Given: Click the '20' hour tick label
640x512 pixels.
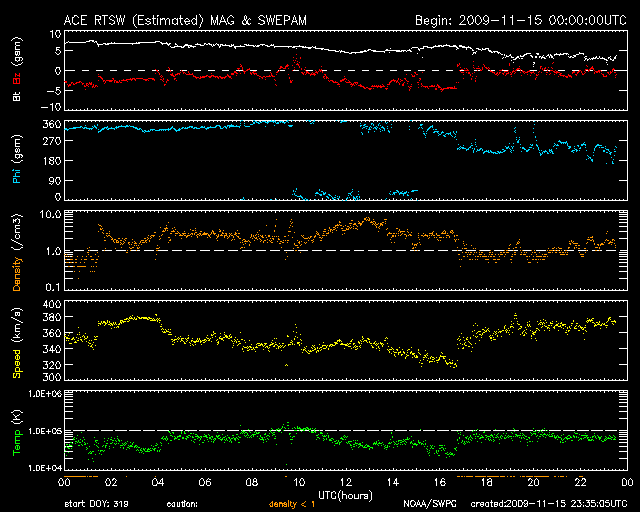Looking at the screenshot, I should click(533, 483).
